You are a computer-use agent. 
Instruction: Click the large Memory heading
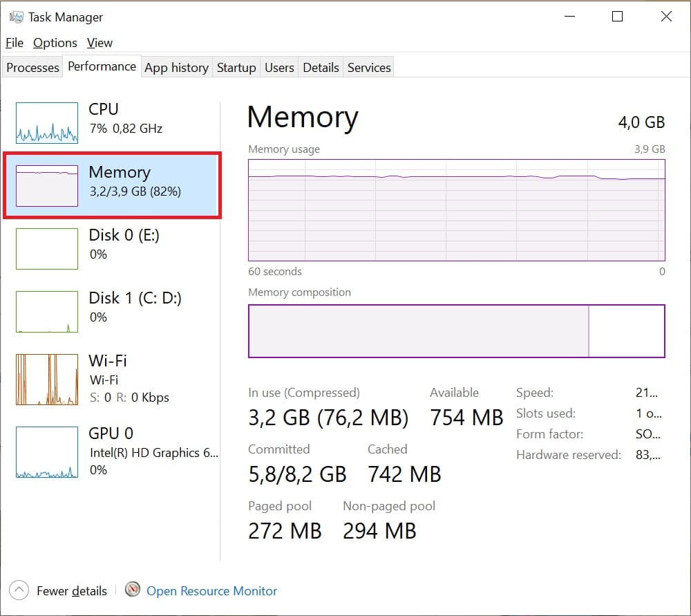click(x=303, y=118)
